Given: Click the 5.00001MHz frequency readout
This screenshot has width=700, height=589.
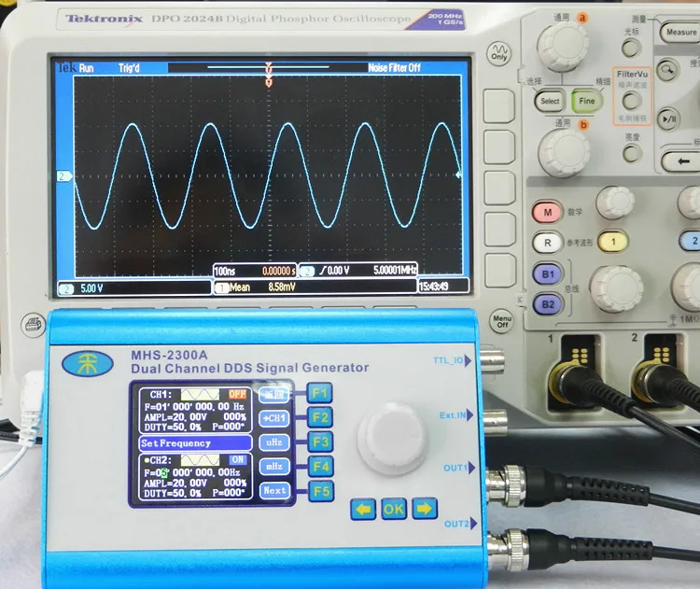Looking at the screenshot, I should click(x=395, y=270).
